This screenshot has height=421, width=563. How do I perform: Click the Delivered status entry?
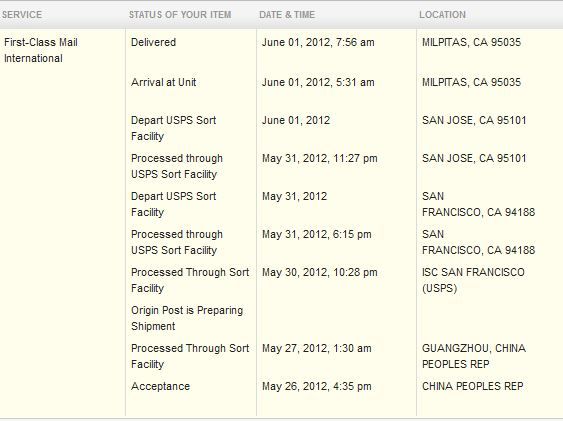153,42
